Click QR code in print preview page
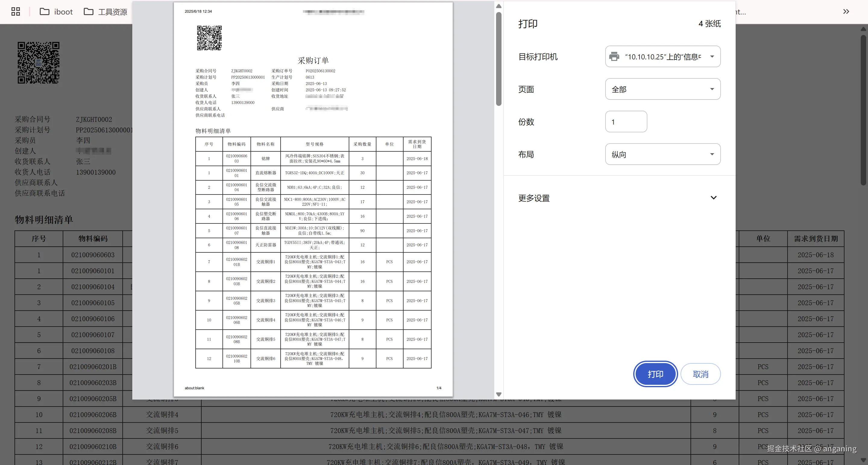Screen dimensions: 868x465 click(209, 38)
